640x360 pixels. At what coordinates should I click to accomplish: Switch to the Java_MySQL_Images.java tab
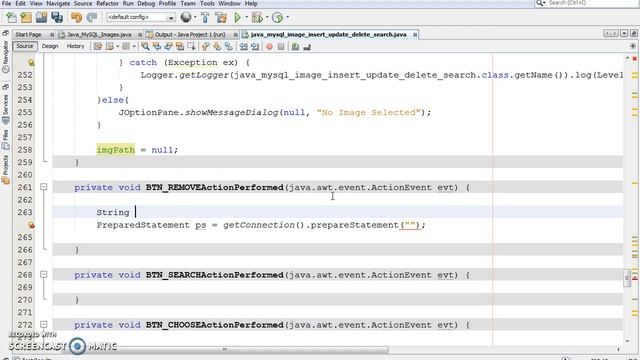(x=99, y=35)
